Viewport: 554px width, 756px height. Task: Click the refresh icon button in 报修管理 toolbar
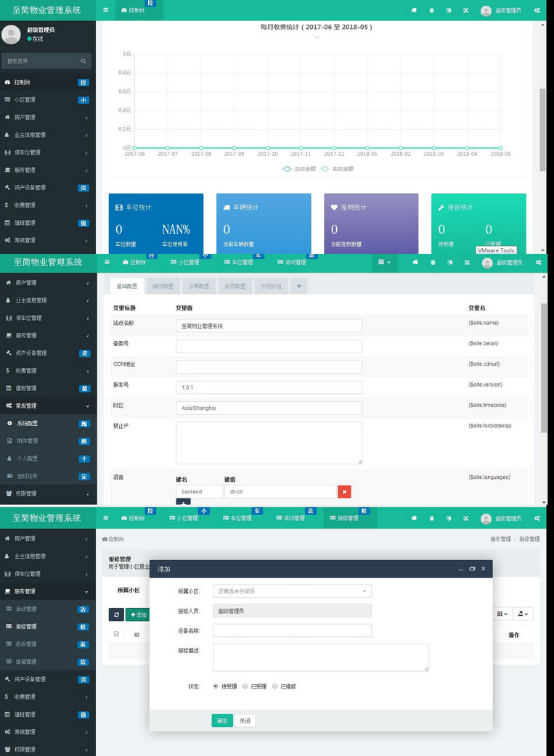click(116, 615)
